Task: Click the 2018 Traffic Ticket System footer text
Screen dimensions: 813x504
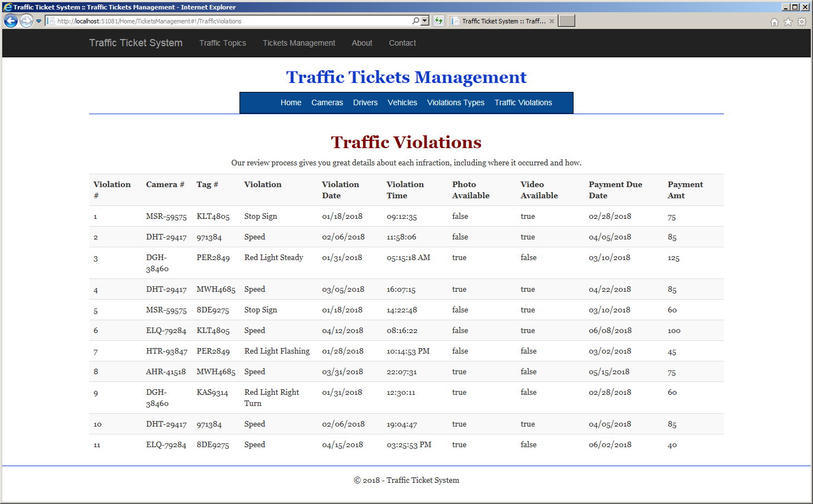Action: coord(406,481)
